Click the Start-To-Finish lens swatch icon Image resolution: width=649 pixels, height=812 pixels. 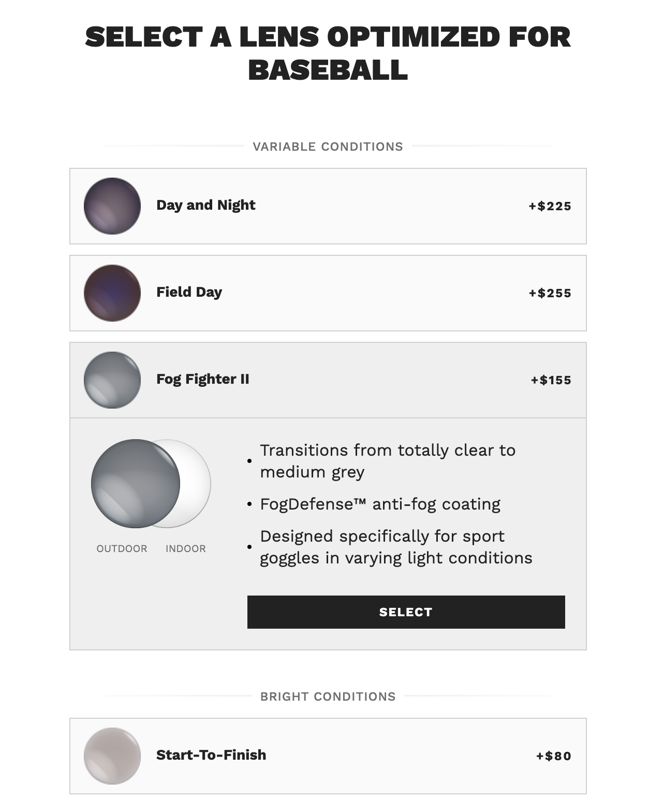click(x=112, y=756)
